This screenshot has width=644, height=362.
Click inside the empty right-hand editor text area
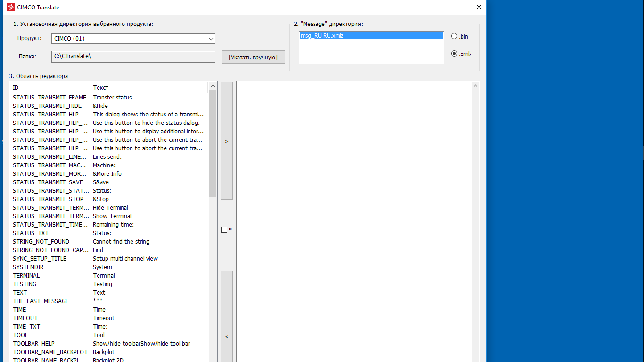354,212
